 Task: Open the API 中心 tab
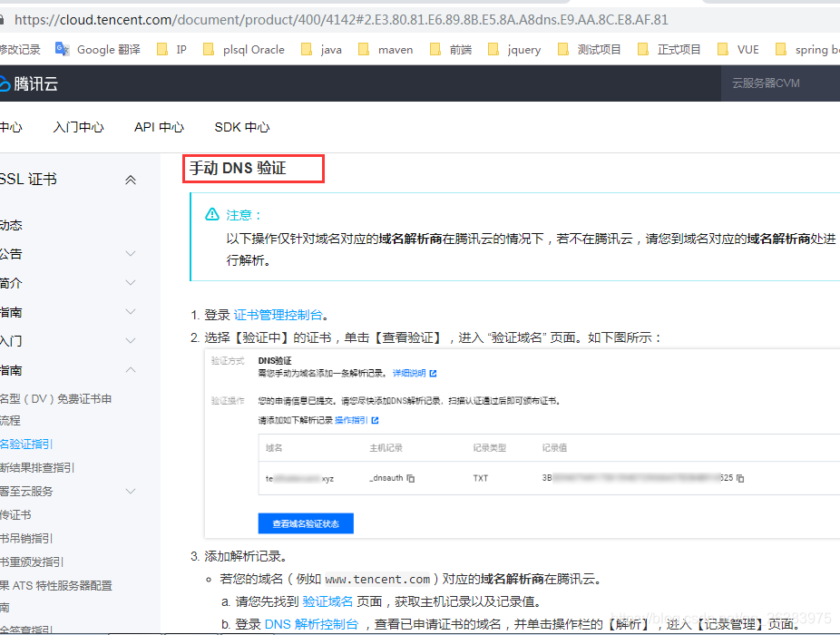pos(159,127)
